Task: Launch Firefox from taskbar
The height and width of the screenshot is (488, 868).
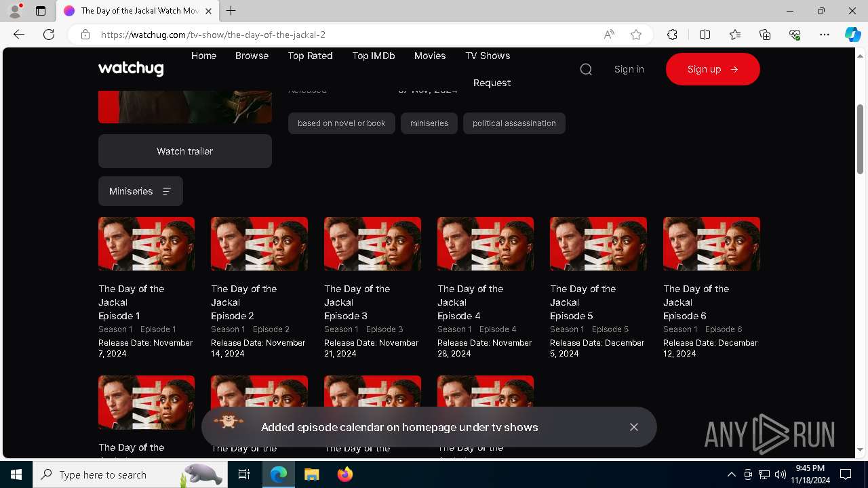Action: click(344, 474)
